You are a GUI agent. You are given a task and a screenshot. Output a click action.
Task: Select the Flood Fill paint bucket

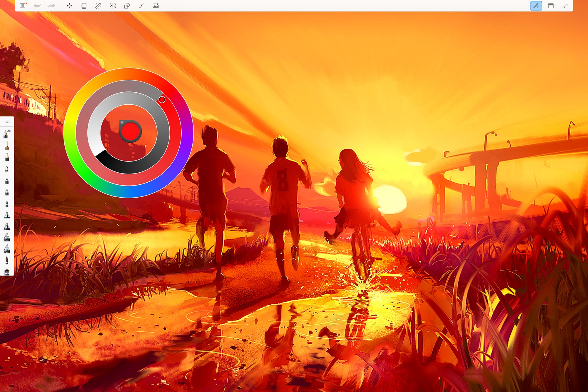click(x=84, y=6)
